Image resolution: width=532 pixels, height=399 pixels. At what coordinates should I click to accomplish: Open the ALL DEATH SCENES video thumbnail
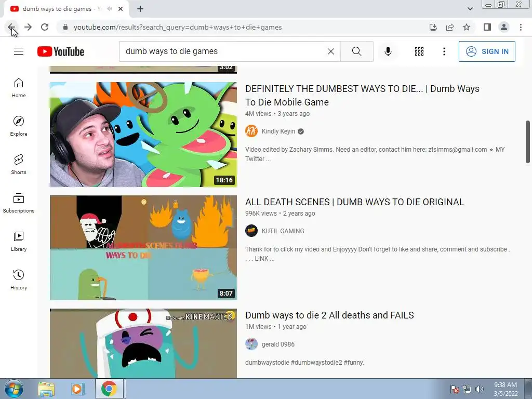[x=143, y=248]
